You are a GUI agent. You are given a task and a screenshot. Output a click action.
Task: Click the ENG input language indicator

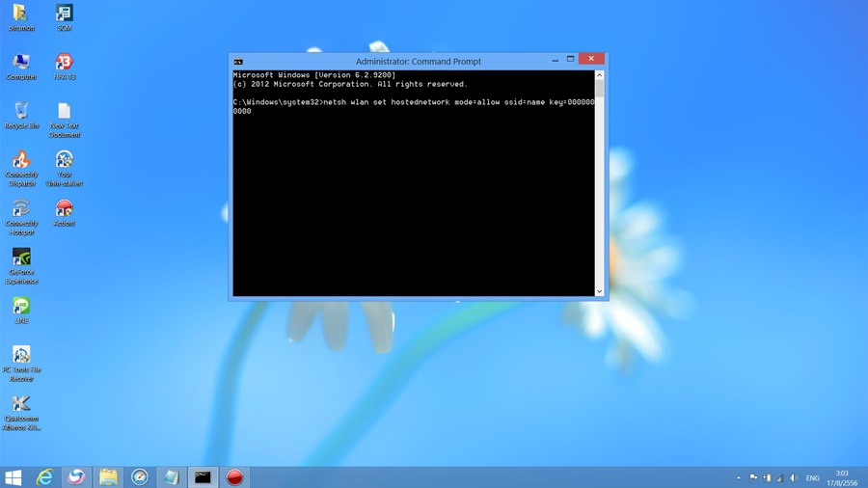click(813, 478)
